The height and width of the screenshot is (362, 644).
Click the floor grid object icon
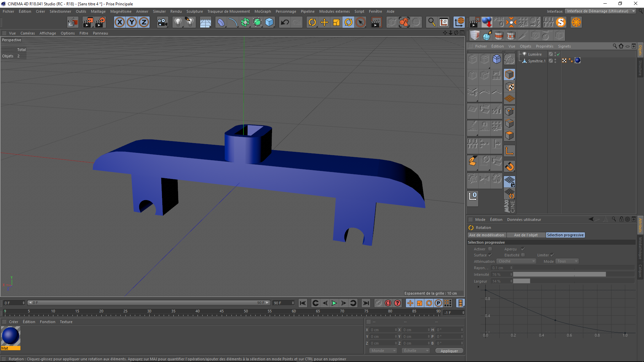tap(205, 22)
